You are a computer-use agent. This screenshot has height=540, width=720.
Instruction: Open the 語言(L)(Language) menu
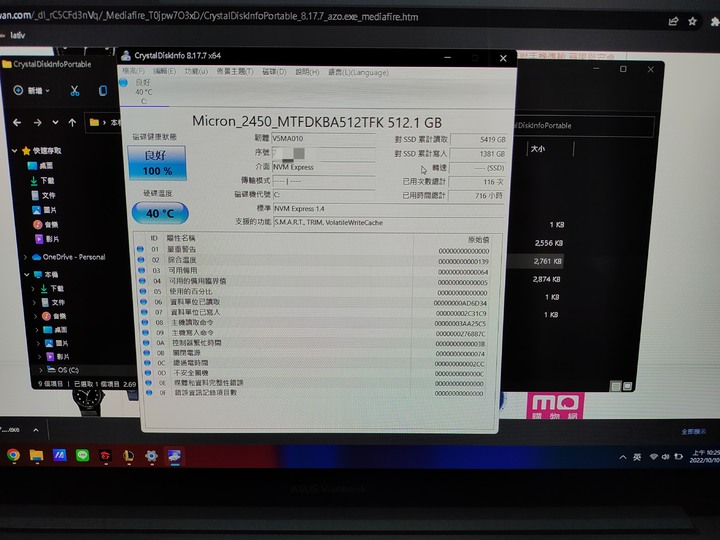point(358,72)
